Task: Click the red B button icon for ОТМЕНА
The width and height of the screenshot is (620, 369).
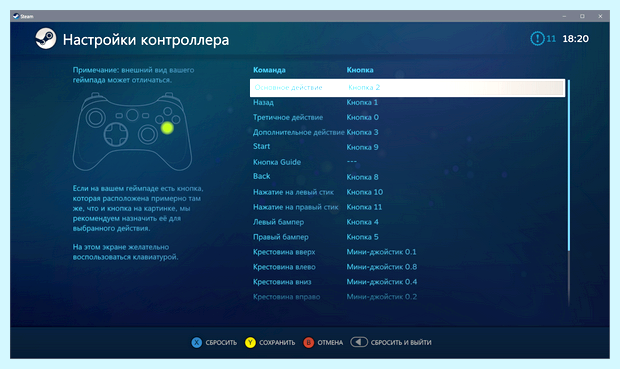Action: pos(308,343)
